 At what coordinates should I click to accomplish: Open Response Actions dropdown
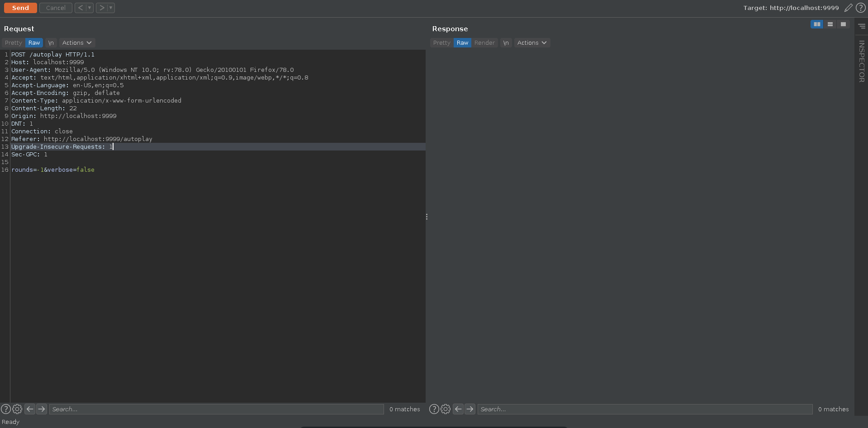point(532,43)
